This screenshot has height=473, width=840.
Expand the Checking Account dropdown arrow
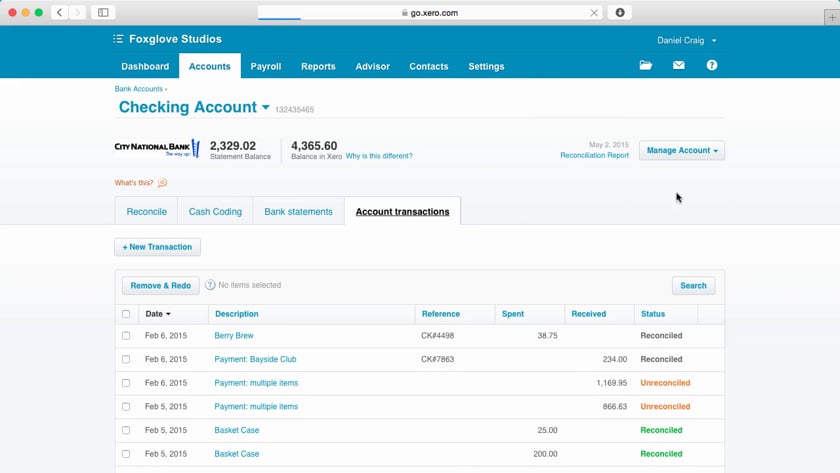point(266,108)
